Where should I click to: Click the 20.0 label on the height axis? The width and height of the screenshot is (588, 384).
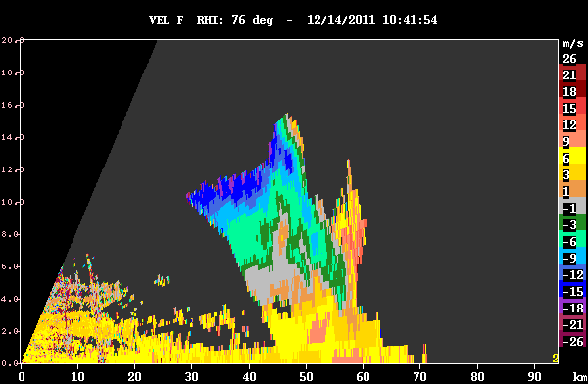(12, 40)
